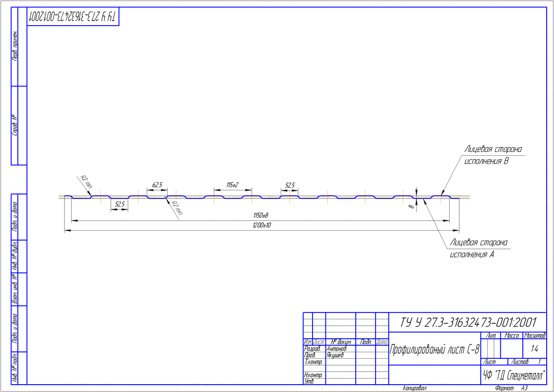Viewport: 554px width, 392px height.
Task: Select the cover width dimension 1150±8
Action: tap(261, 215)
